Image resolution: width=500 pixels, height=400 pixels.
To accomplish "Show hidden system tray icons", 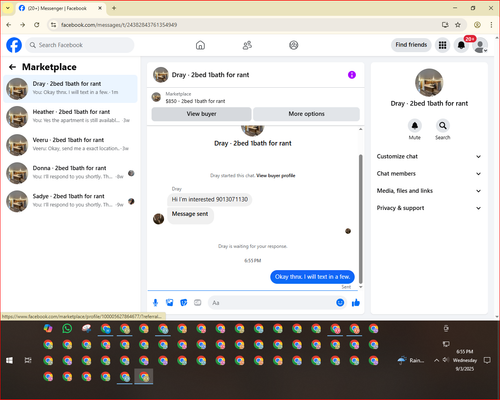I will pos(436,360).
